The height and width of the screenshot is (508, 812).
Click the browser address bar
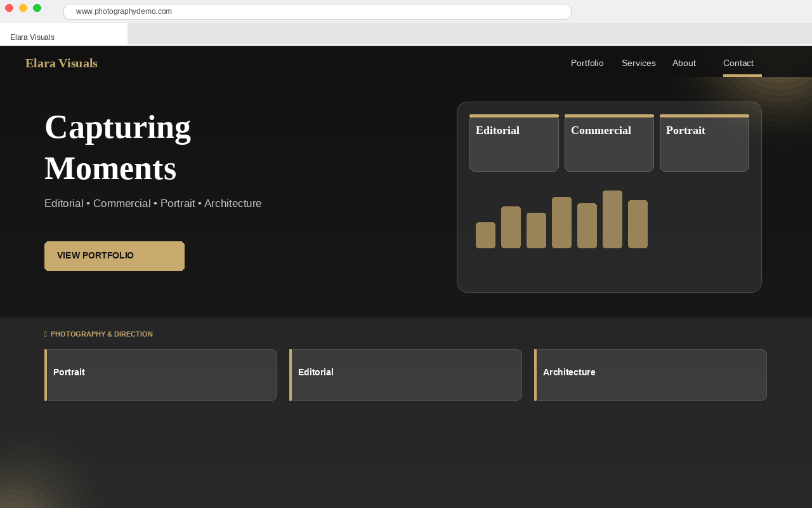click(x=317, y=11)
